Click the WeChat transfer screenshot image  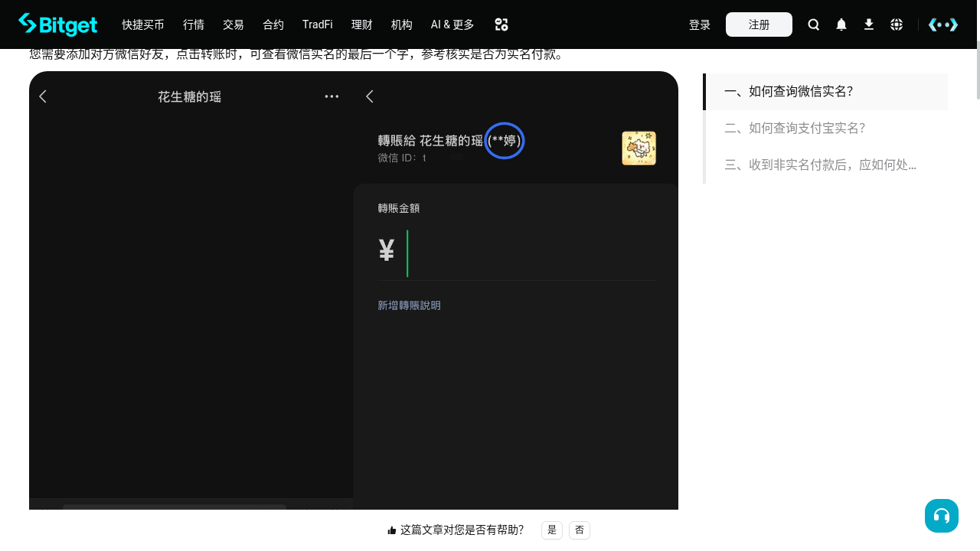click(x=354, y=290)
